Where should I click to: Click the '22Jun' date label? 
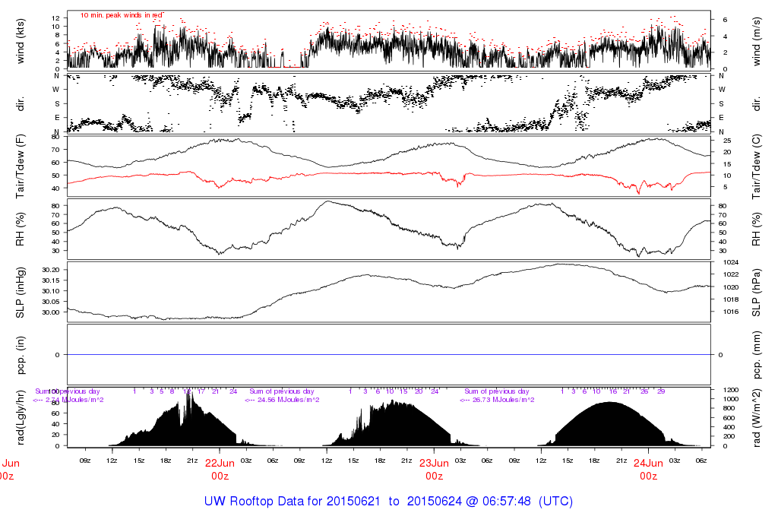pyautogui.click(x=220, y=464)
